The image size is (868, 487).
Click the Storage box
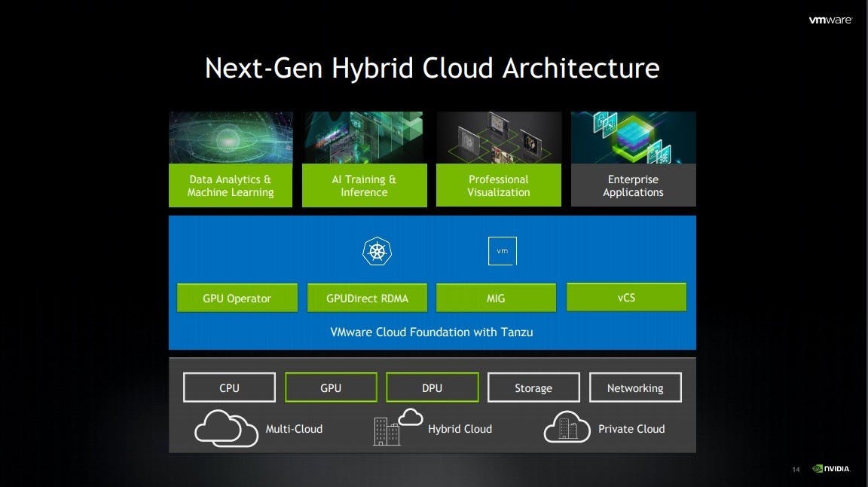(533, 387)
